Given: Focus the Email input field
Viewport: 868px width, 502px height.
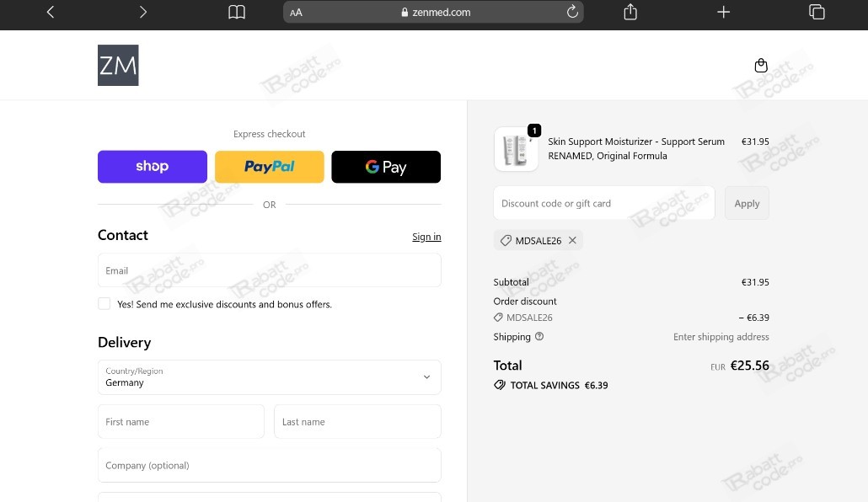Looking at the screenshot, I should click(269, 270).
